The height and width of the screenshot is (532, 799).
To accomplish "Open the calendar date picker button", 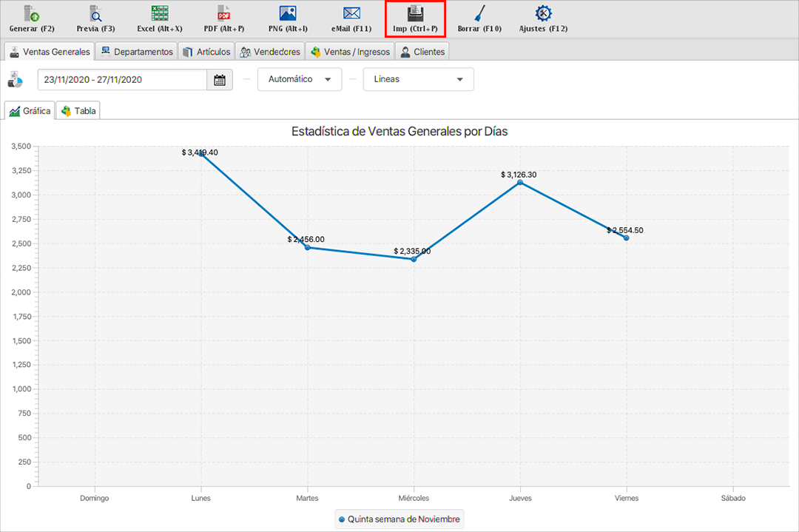I will [x=220, y=80].
